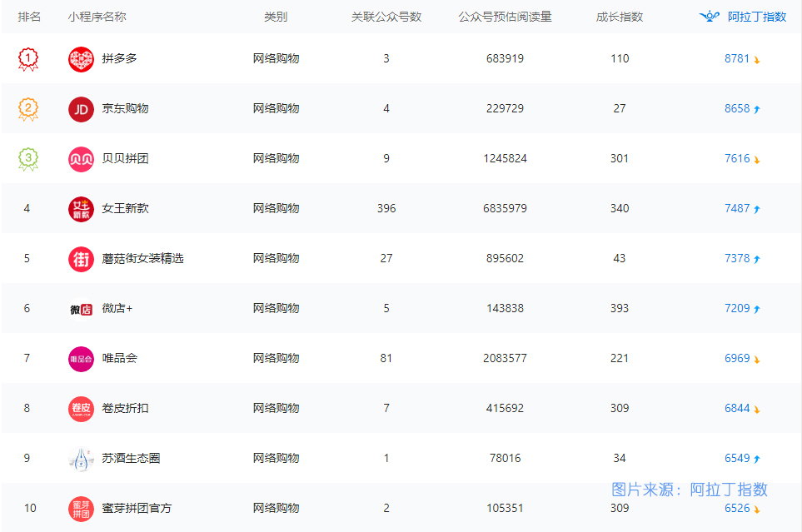Click the up arrow beside 8658
The image size is (802, 532).
[757, 109]
